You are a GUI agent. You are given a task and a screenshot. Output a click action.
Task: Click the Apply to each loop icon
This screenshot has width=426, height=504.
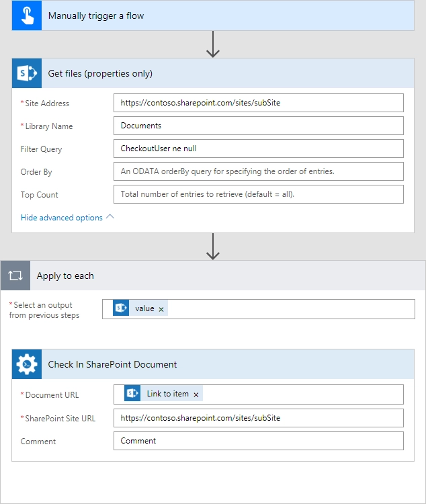coord(15,276)
